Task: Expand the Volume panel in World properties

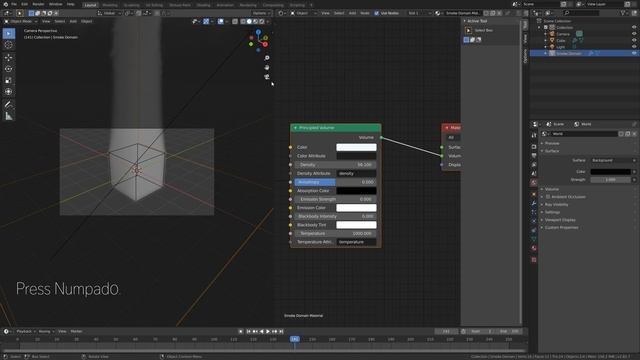Action: (551, 189)
